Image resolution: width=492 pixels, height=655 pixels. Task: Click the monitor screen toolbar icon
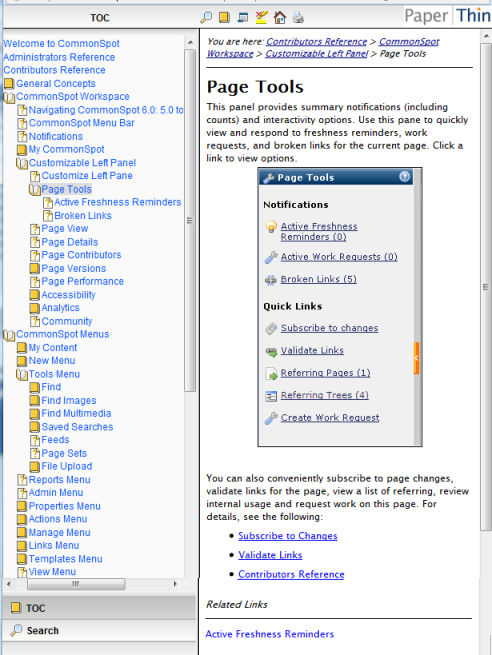pos(243,18)
